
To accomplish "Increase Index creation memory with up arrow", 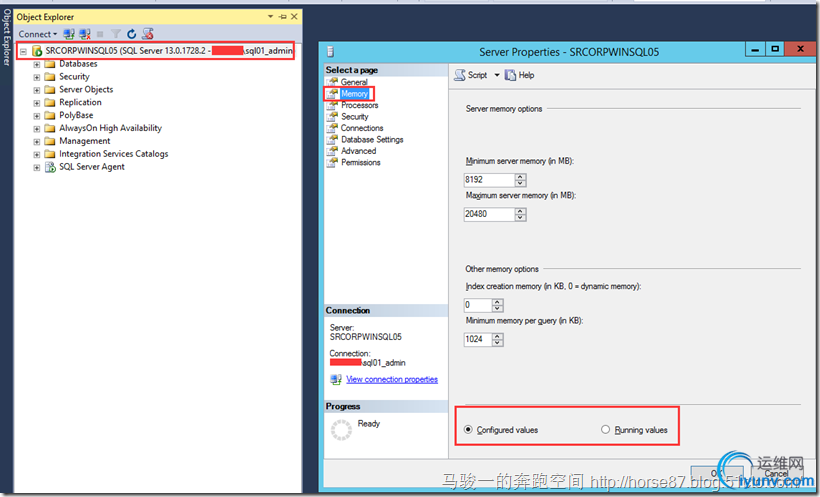I will coord(498,302).
